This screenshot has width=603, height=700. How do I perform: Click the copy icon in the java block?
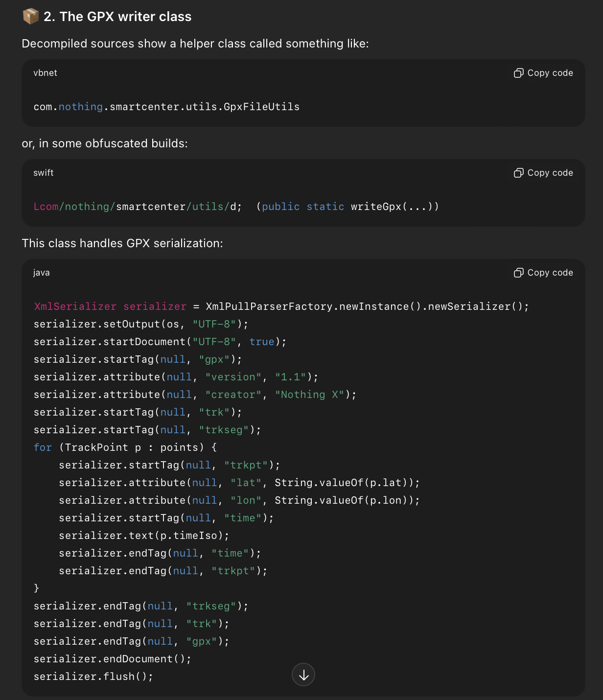point(518,273)
